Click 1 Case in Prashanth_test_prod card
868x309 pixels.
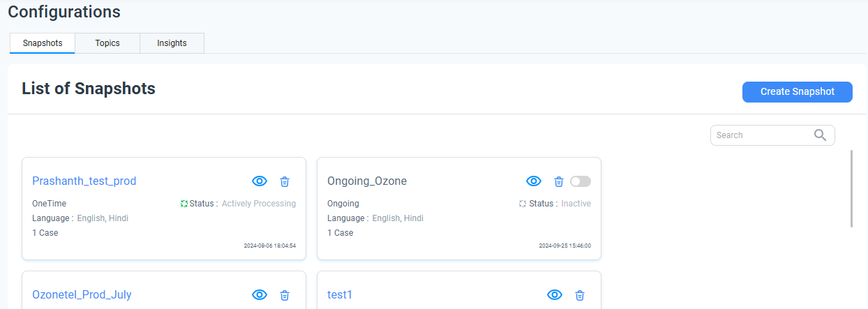pos(45,233)
